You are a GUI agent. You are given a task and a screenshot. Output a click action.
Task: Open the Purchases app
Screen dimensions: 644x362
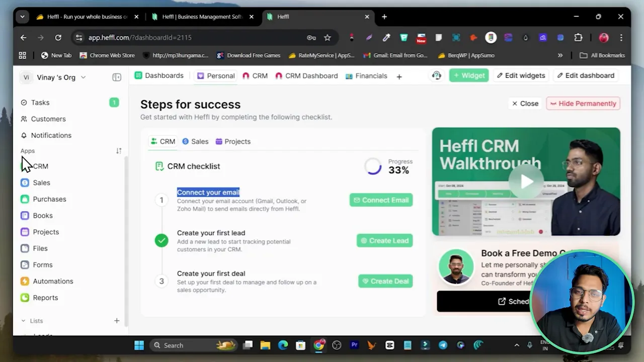pyautogui.click(x=49, y=199)
